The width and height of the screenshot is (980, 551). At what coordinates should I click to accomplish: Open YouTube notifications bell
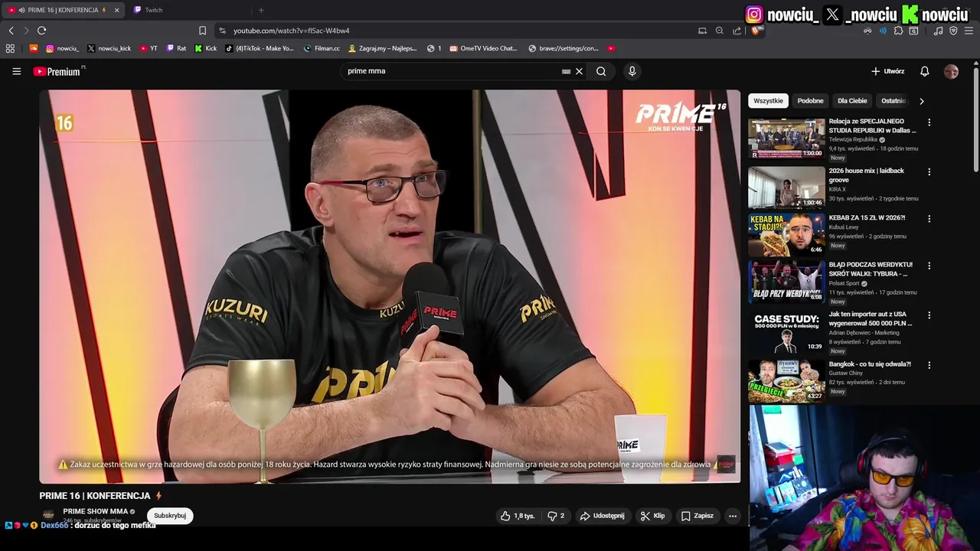tap(924, 71)
